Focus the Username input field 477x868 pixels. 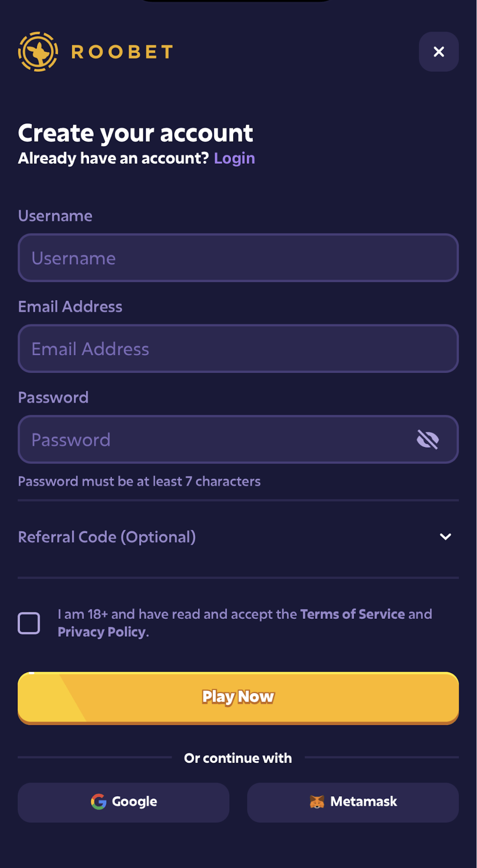pos(238,258)
